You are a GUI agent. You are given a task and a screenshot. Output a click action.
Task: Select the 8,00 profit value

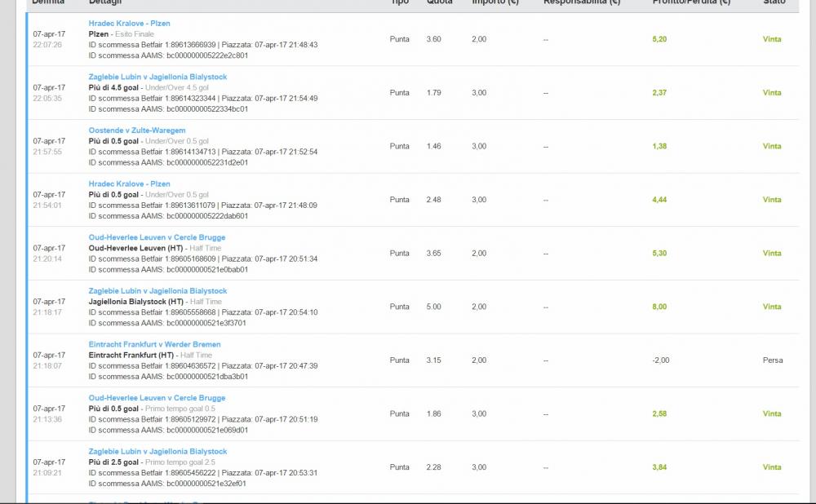[x=659, y=307]
